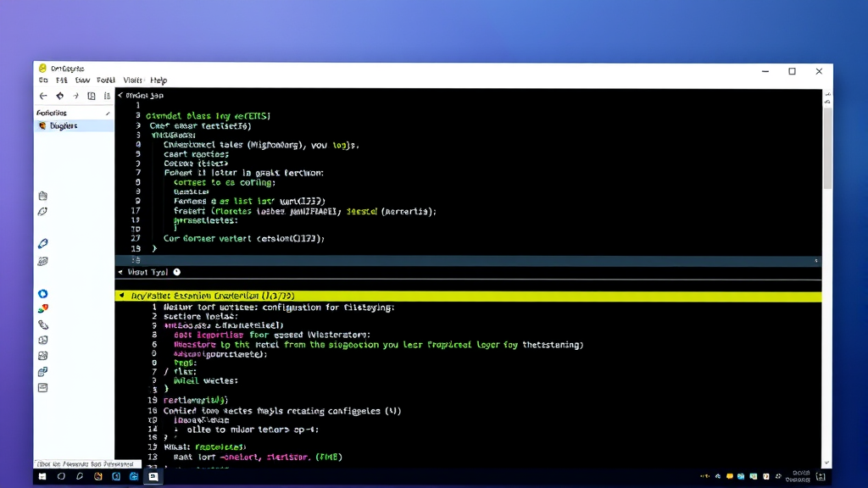The image size is (868, 488).
Task: Click the status bar message at bottom left
Action: 85,463
